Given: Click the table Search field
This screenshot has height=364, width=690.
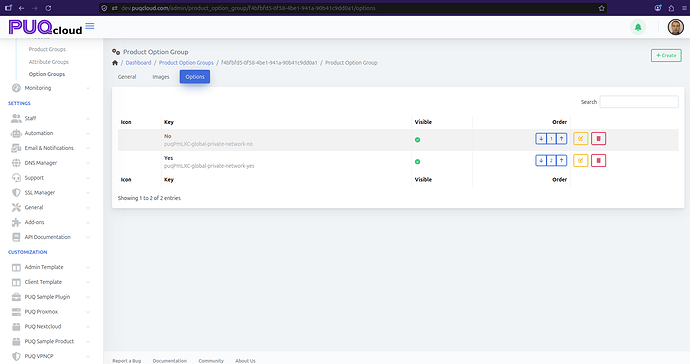Looking at the screenshot, I should 639,102.
